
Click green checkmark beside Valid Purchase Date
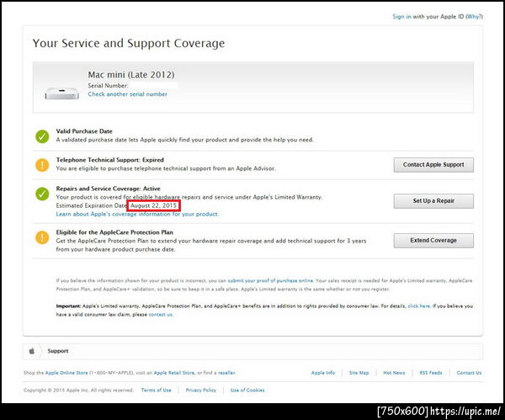click(x=42, y=136)
